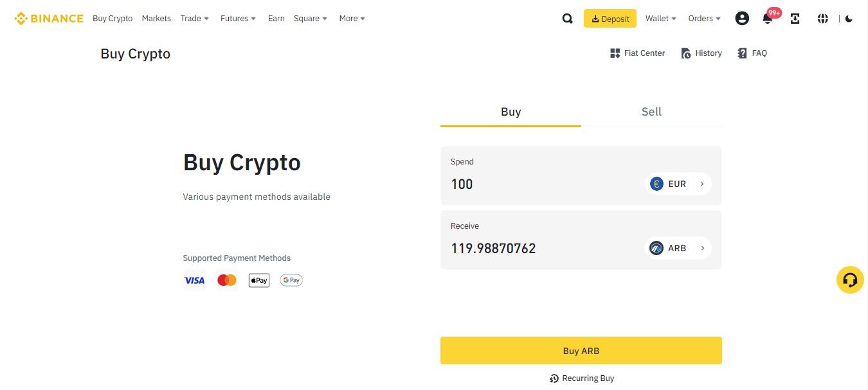The height and width of the screenshot is (390, 868).
Task: Open the Markets menu item
Action: click(156, 18)
